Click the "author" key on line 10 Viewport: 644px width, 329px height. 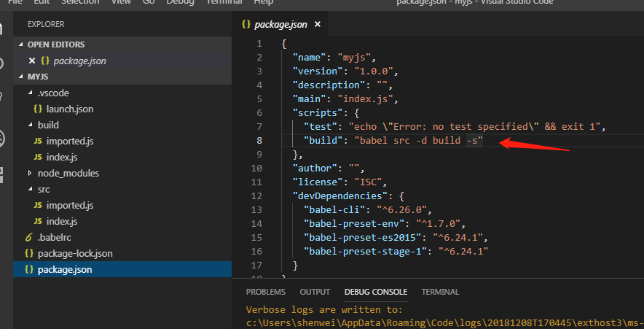pyautogui.click(x=315, y=168)
